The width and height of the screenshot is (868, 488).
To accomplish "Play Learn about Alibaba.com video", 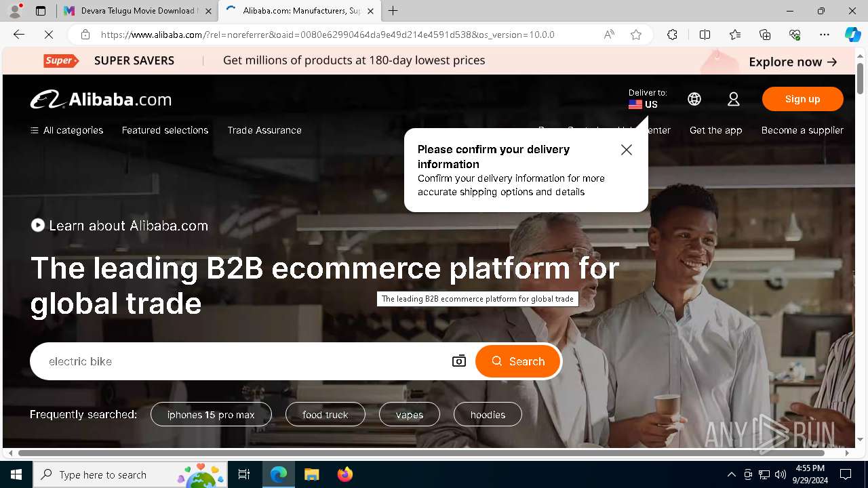I will (x=119, y=226).
